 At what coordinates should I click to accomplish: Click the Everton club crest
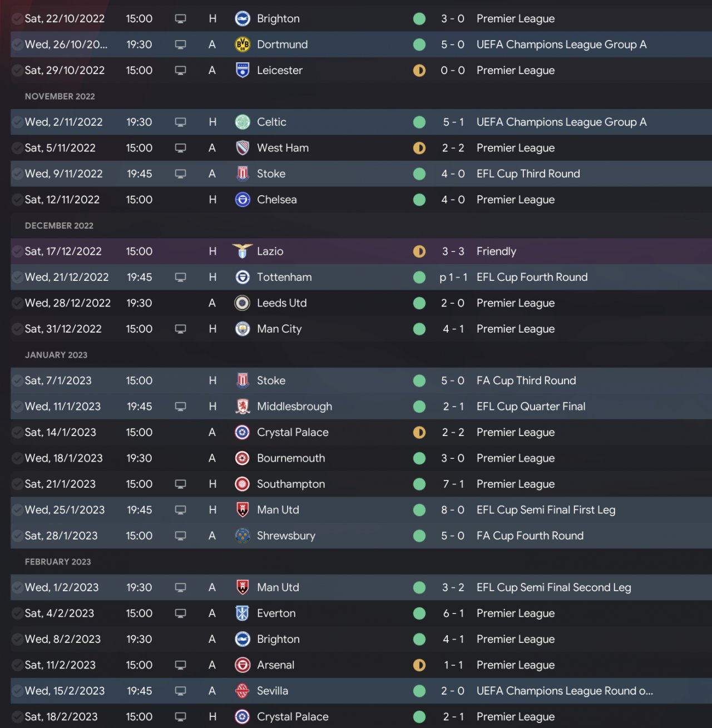click(243, 613)
